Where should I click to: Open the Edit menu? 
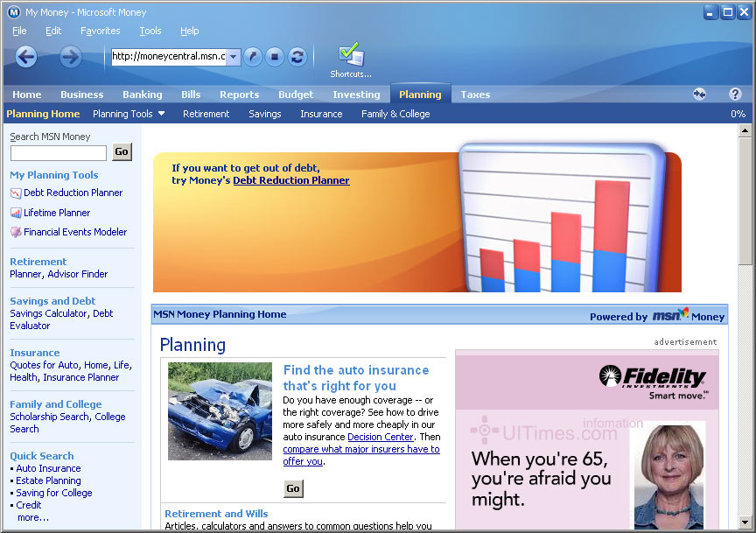[53, 31]
